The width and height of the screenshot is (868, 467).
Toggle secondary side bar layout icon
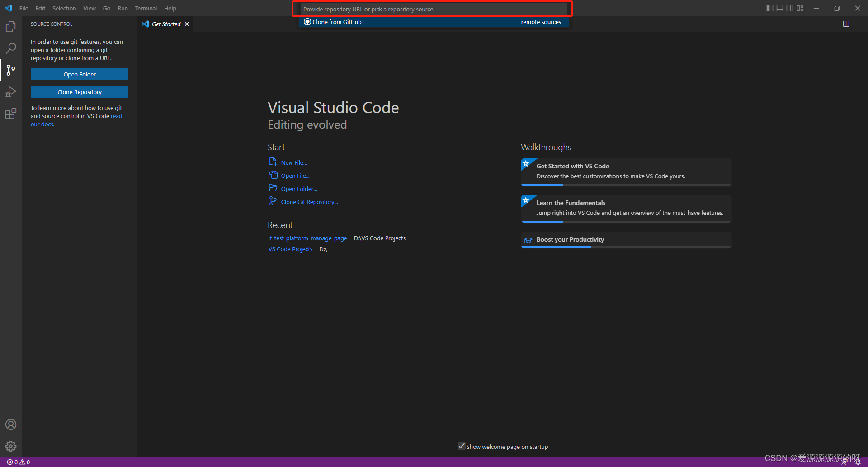coord(790,8)
